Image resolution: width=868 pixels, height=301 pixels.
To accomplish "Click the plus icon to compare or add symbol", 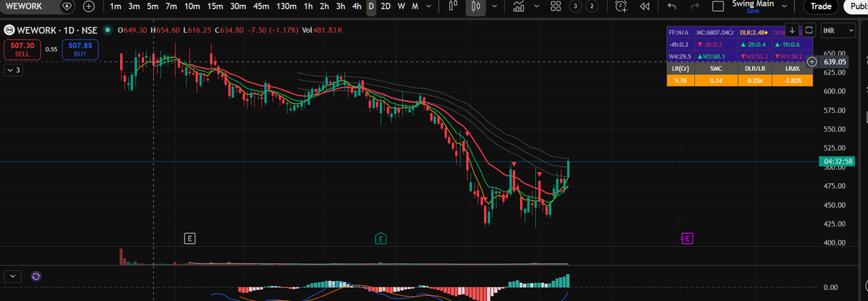I will point(89,7).
